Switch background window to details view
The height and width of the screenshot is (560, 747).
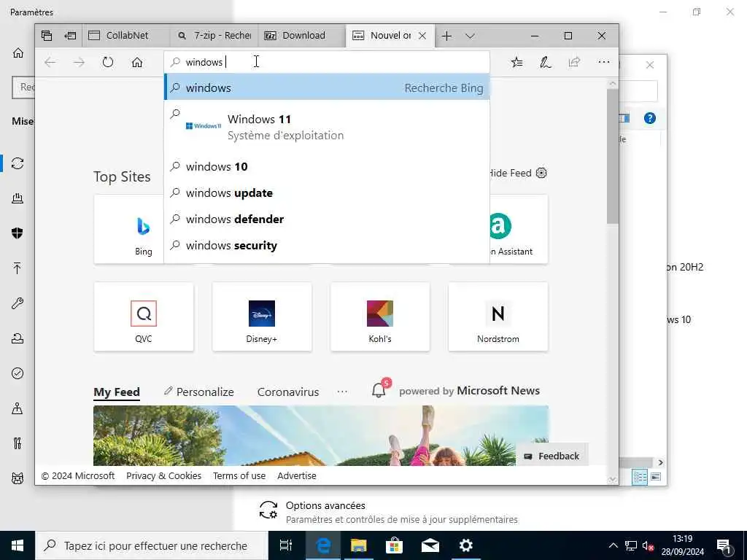point(640,477)
